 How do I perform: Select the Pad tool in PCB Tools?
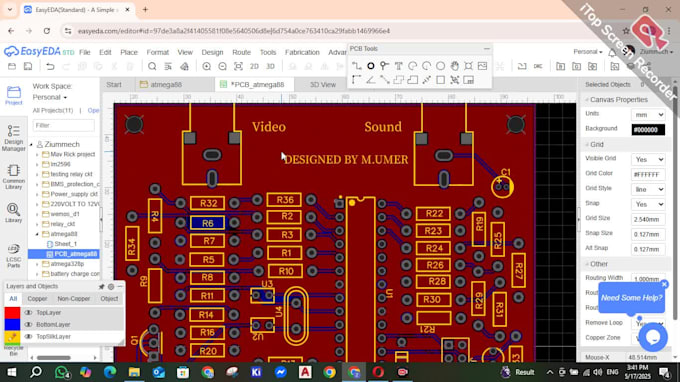click(371, 66)
